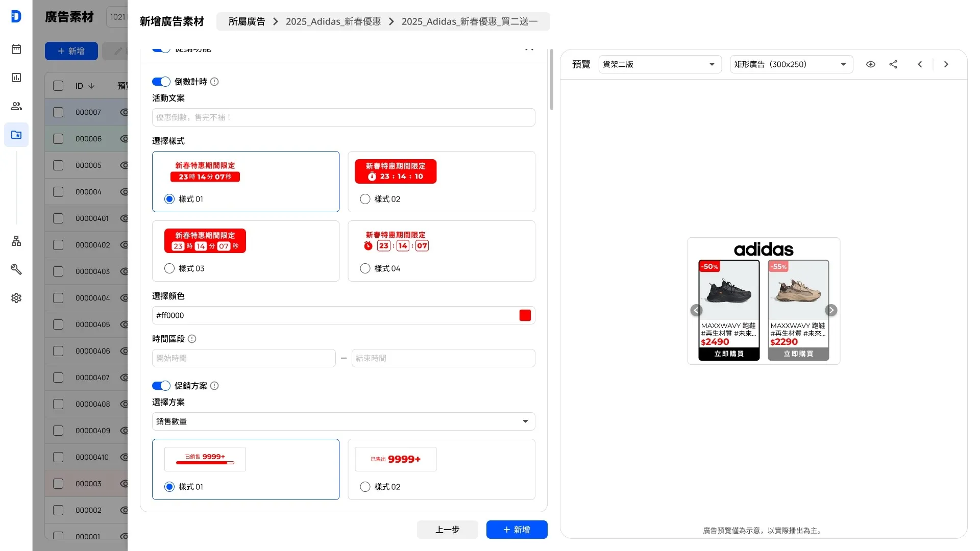This screenshot has width=980, height=551.
Task: Click 所屬廣告 breadcrumb
Action: [247, 21]
